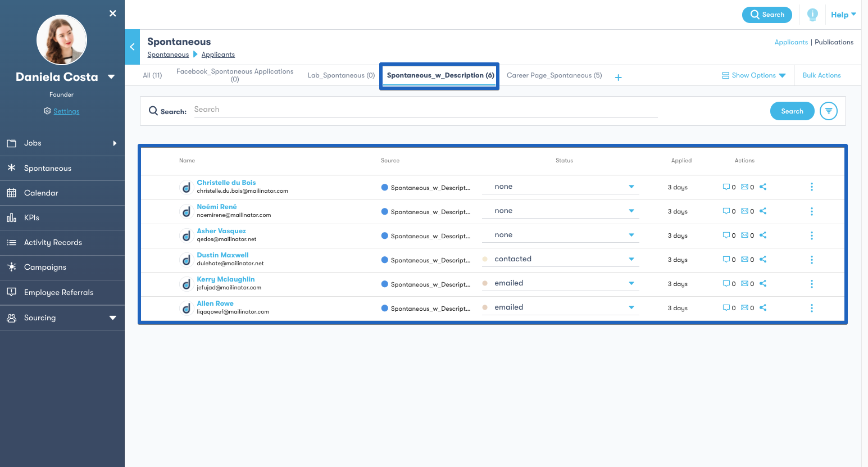Open comments icon for Dustin Maxwell
The image size is (868, 467).
pyautogui.click(x=726, y=260)
